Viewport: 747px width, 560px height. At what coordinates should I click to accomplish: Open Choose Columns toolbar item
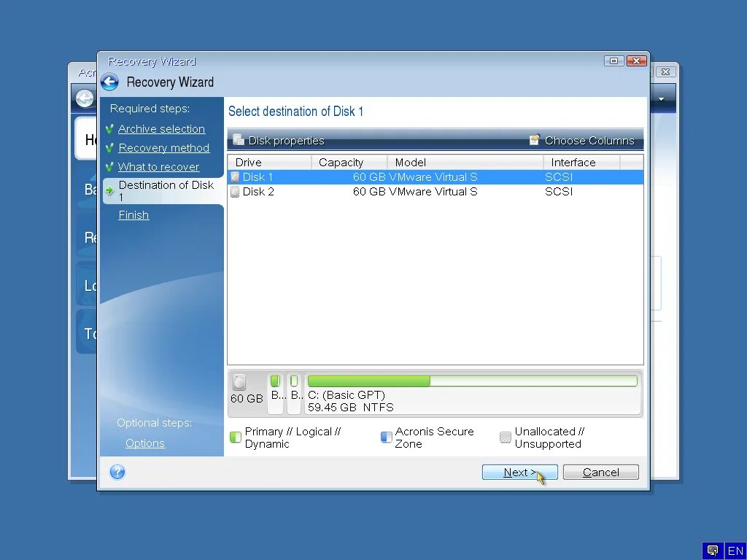click(582, 141)
